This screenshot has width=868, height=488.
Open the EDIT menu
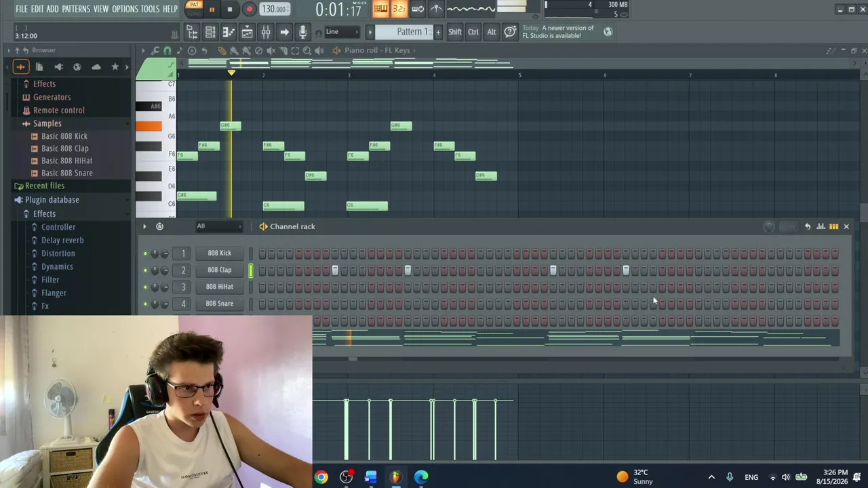tap(37, 9)
